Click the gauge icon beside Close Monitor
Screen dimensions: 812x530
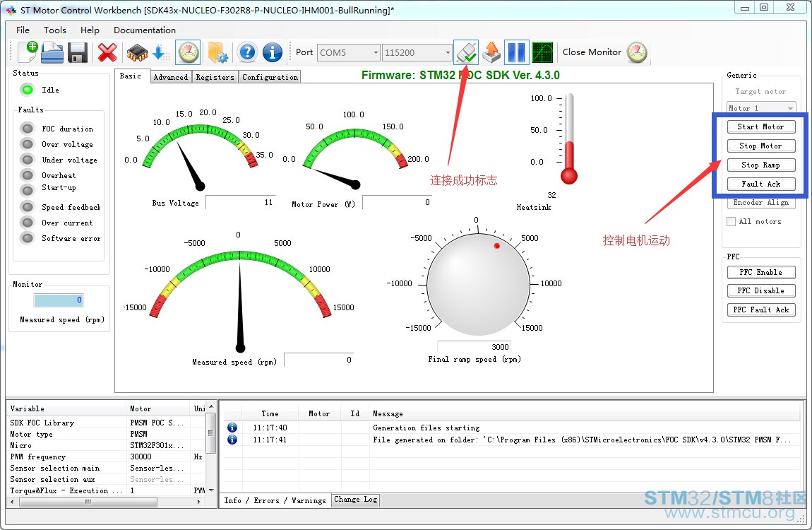[x=637, y=52]
